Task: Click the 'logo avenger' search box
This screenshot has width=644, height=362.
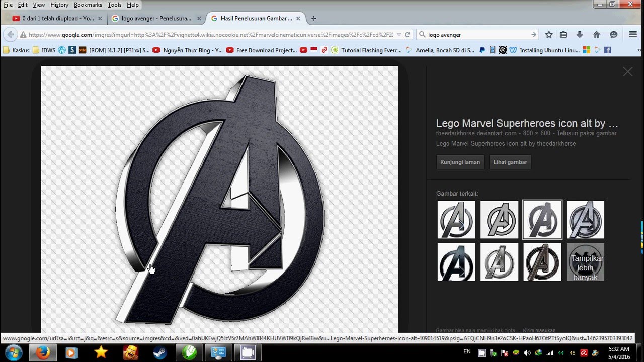Action: (x=478, y=35)
